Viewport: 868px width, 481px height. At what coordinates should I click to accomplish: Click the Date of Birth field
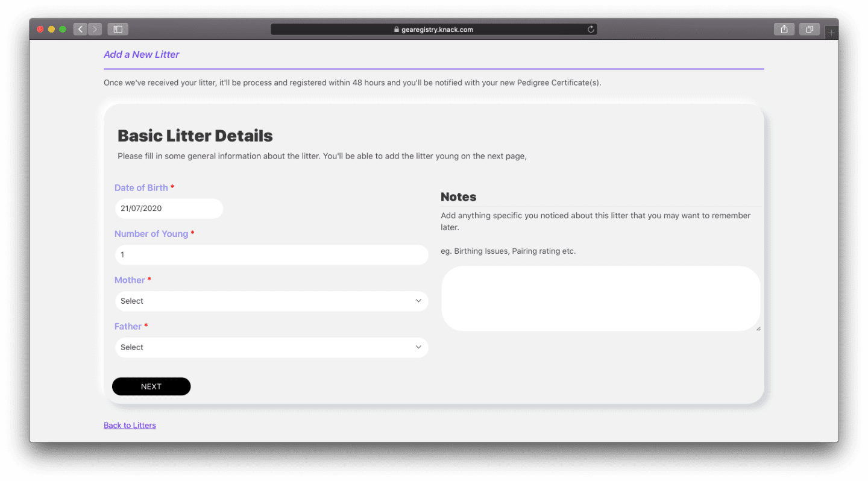pos(169,209)
